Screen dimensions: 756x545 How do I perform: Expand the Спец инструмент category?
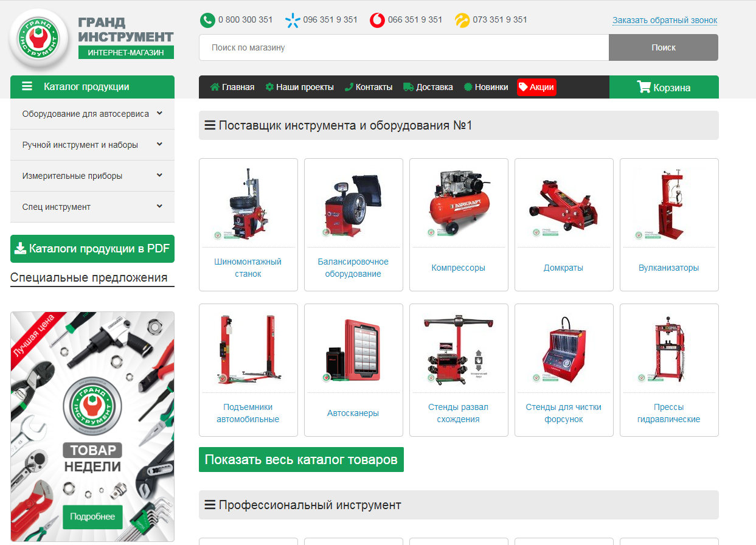[159, 206]
